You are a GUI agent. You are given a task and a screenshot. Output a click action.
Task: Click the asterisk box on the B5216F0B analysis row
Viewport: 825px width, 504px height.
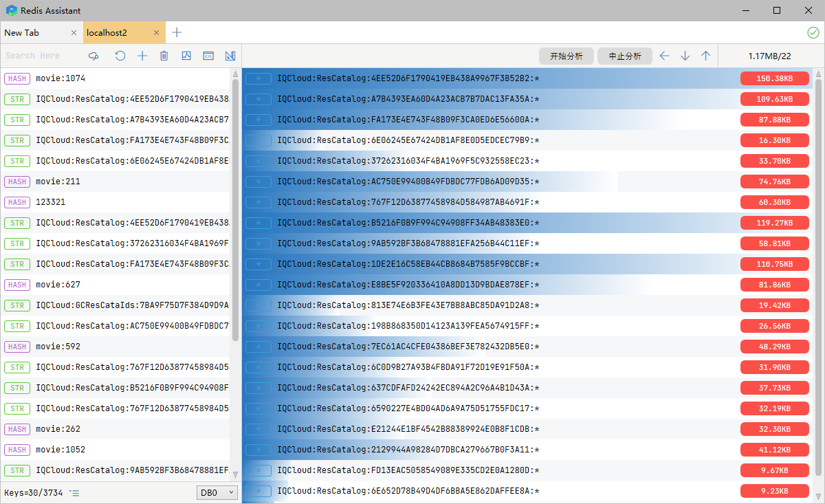258,223
